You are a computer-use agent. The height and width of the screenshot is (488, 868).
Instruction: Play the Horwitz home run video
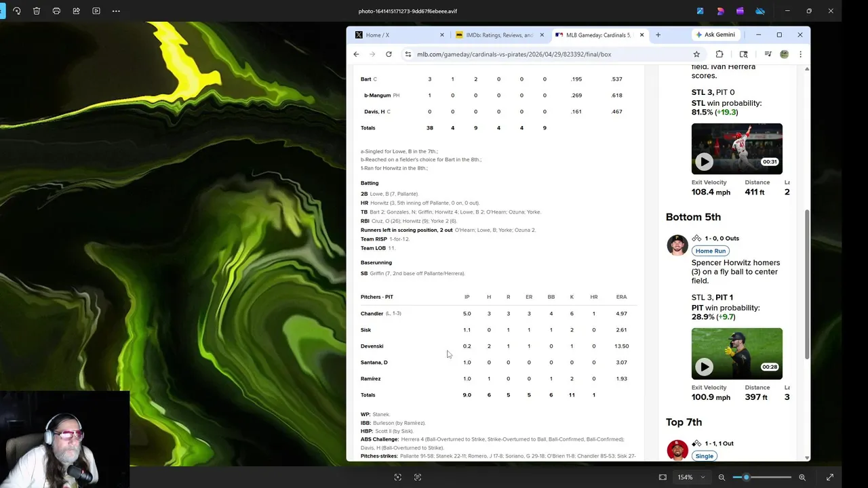pyautogui.click(x=704, y=367)
